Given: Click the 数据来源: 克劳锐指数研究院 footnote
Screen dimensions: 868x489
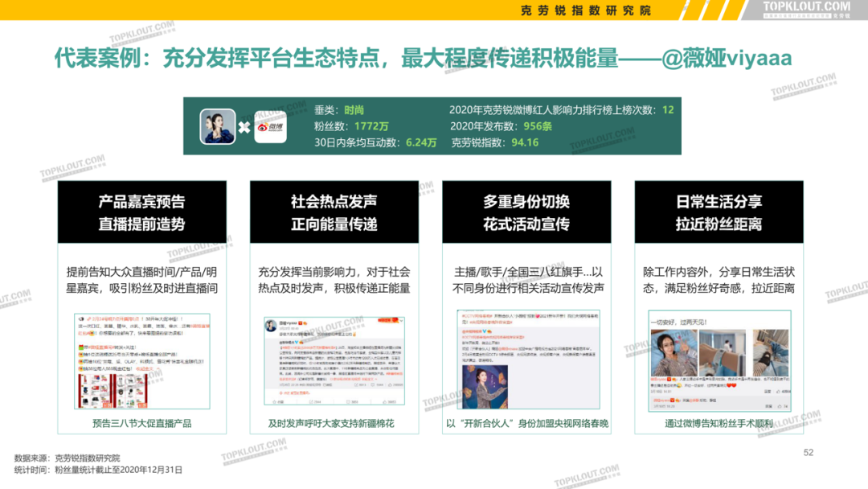Looking at the screenshot, I should (67, 458).
